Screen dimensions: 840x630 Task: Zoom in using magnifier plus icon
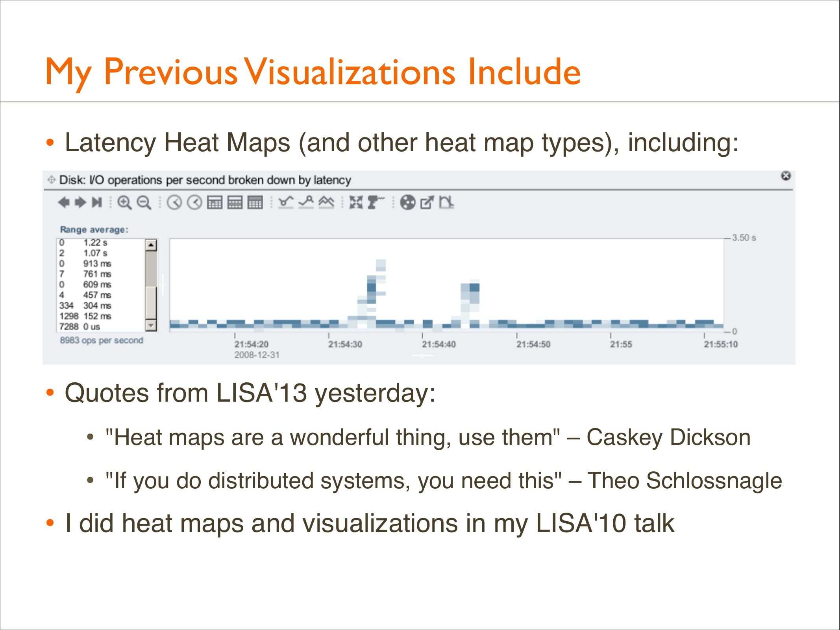coord(124,203)
